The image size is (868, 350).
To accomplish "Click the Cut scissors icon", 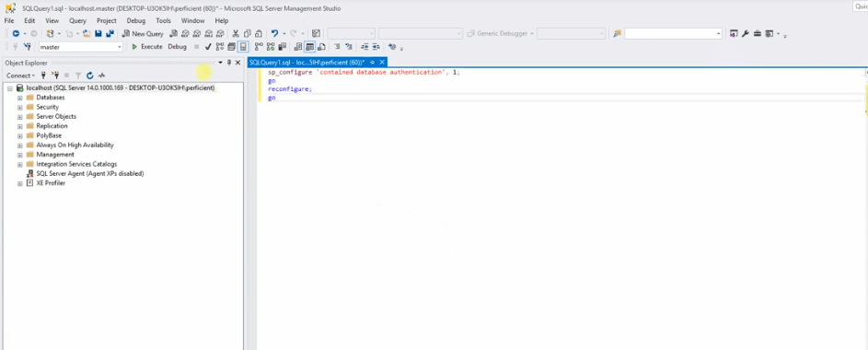I will (236, 34).
